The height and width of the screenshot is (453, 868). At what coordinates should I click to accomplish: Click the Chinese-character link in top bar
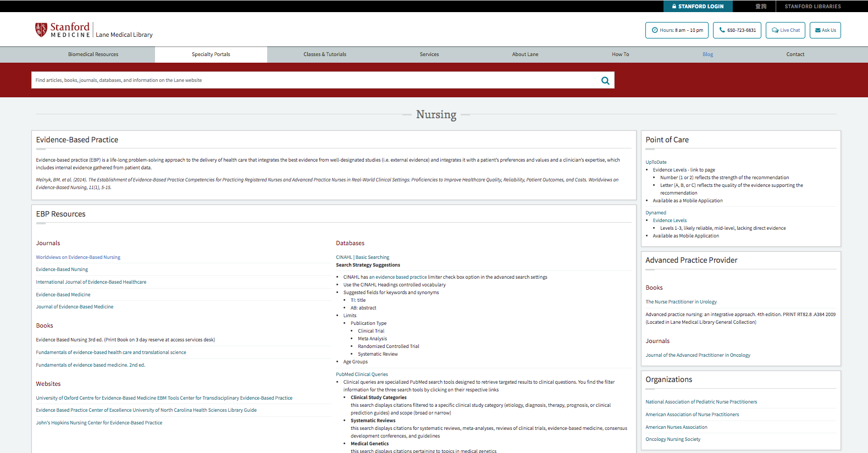point(761,6)
